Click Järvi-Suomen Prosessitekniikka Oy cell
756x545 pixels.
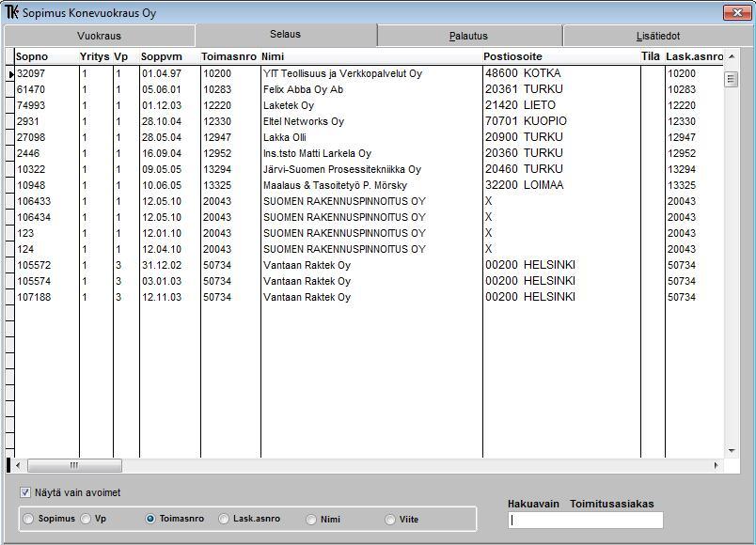pos(371,169)
